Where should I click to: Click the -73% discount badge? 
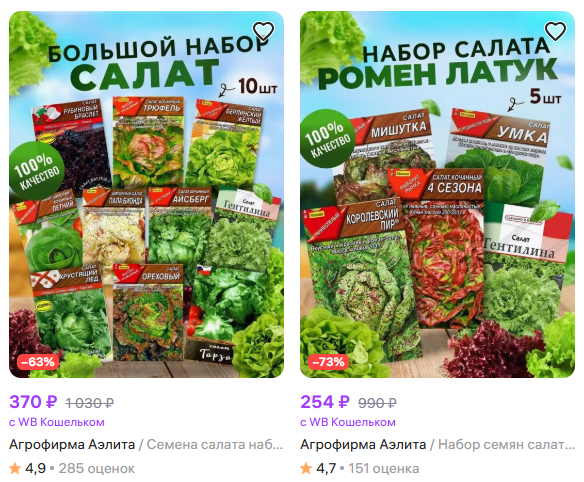click(328, 362)
